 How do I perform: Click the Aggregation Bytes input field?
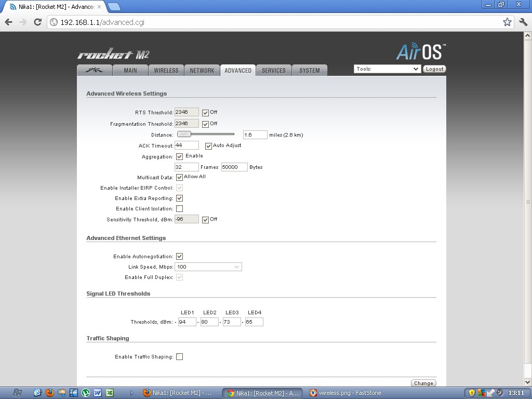(x=234, y=167)
